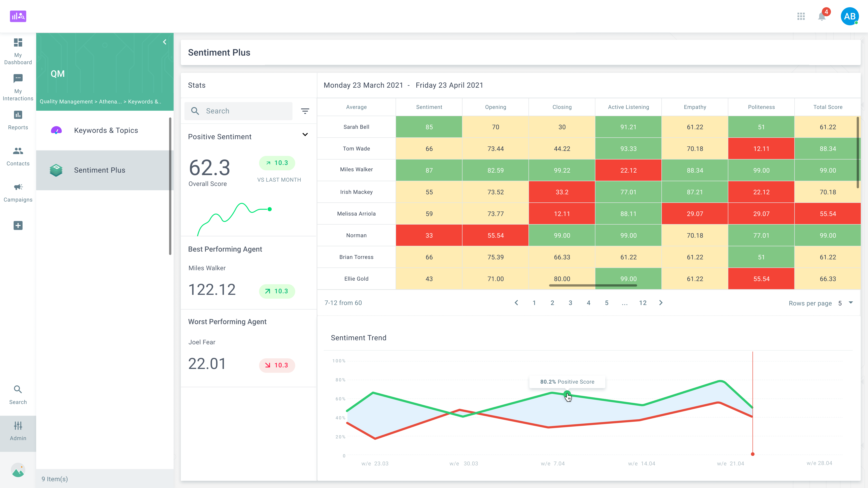
Task: Open notifications bell with 4 alerts
Action: (x=822, y=16)
